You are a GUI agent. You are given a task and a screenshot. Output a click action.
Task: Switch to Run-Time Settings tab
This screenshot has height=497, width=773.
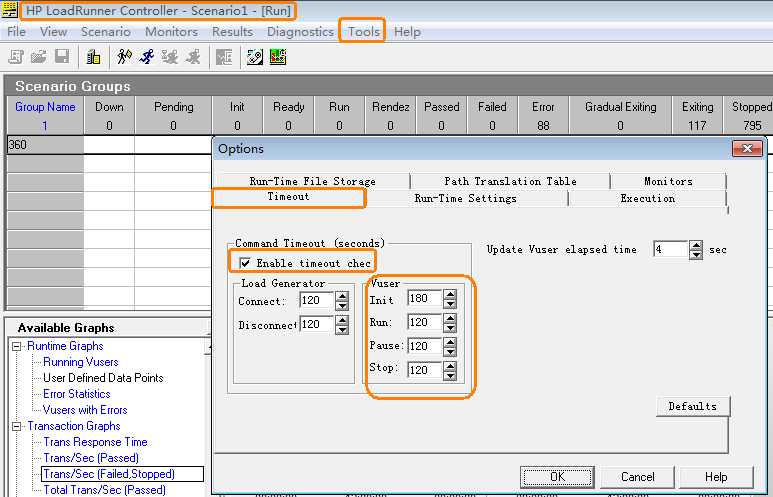click(465, 198)
